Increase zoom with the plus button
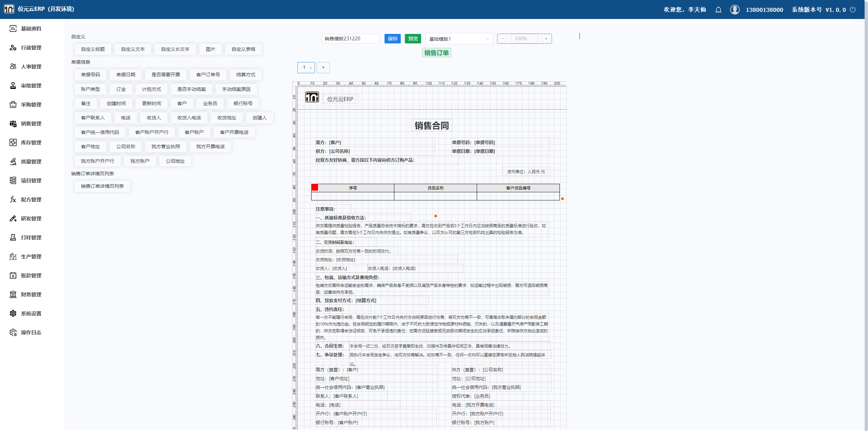This screenshot has width=868, height=431. (546, 39)
